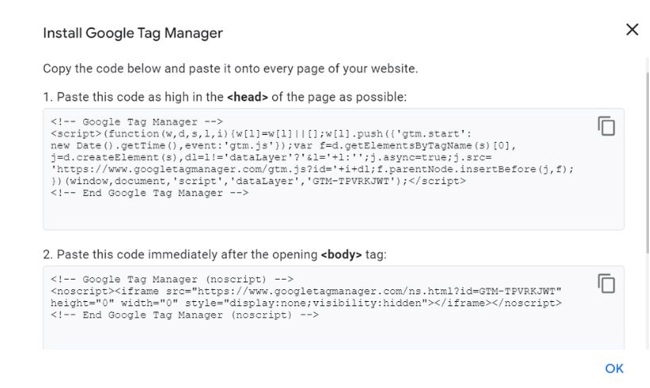Click the height="0" width="0" style line

[306, 303]
